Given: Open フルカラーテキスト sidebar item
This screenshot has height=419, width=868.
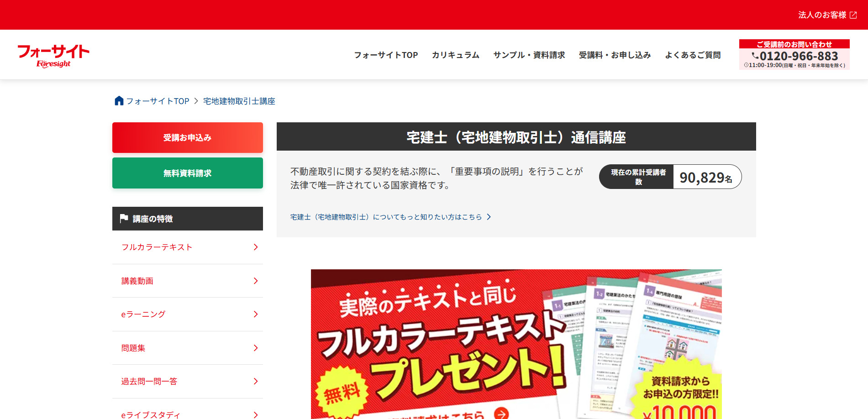Looking at the screenshot, I should pyautogui.click(x=188, y=247).
